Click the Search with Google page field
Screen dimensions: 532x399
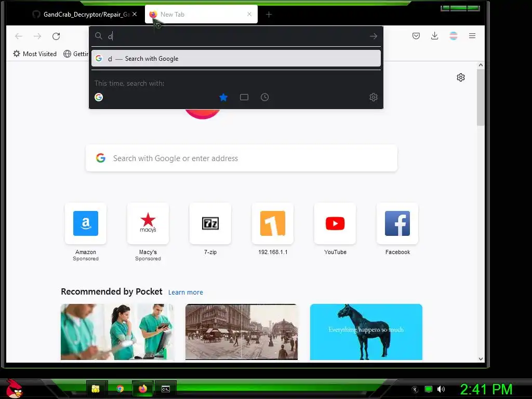(242, 158)
